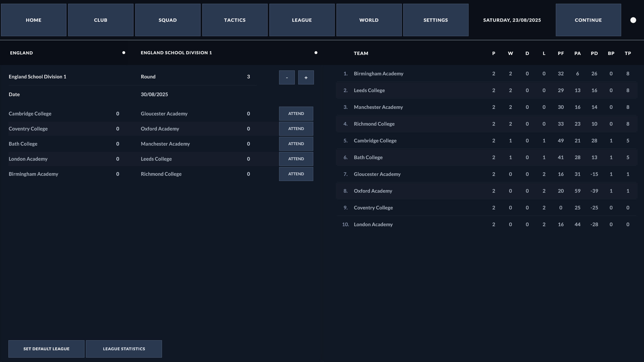Select Manchester Academy in the standings table

click(486, 107)
